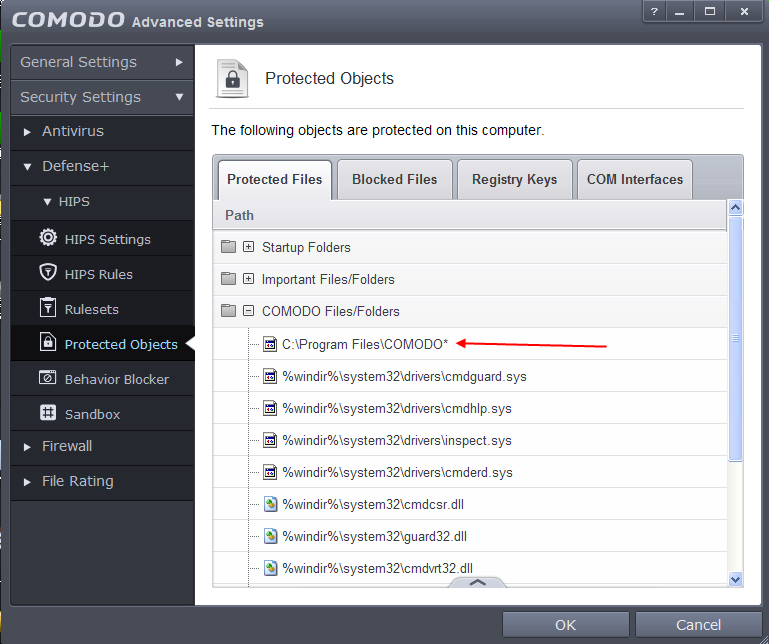Expand the Firewall section

(28, 446)
